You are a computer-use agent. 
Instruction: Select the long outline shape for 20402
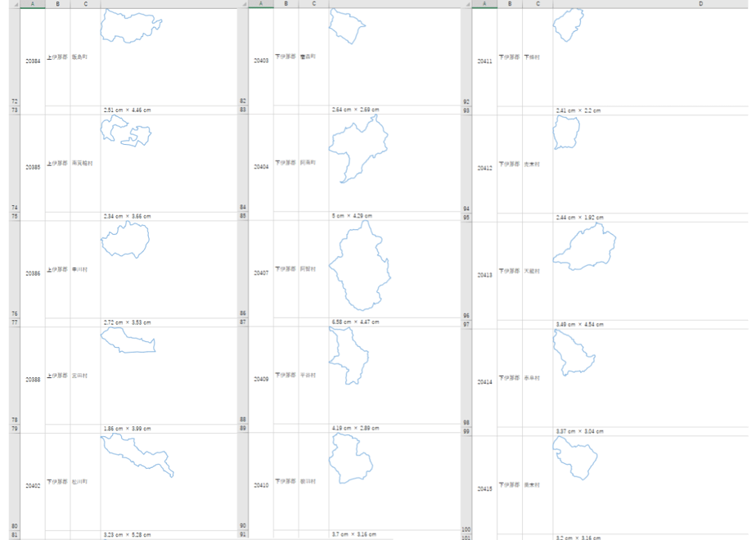point(137,455)
